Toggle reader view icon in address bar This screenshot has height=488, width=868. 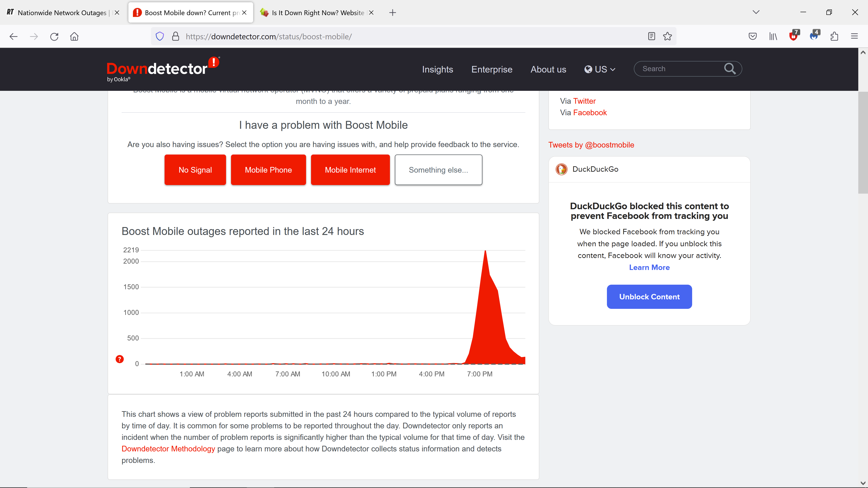[x=651, y=36]
